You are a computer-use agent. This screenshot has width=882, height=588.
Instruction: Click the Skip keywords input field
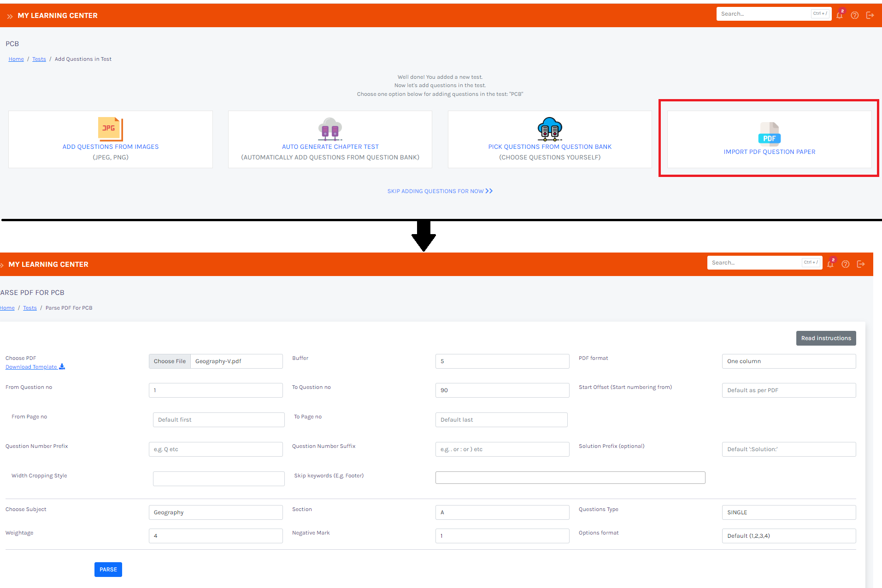pyautogui.click(x=570, y=478)
